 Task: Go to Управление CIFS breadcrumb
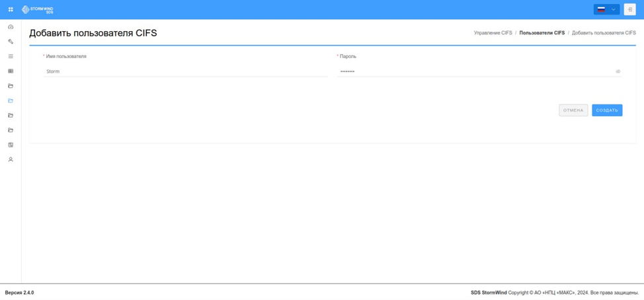tap(493, 32)
